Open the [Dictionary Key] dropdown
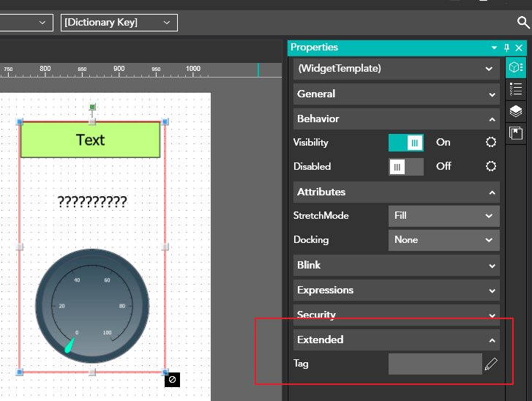The height and width of the screenshot is (401, 532). 119,23
